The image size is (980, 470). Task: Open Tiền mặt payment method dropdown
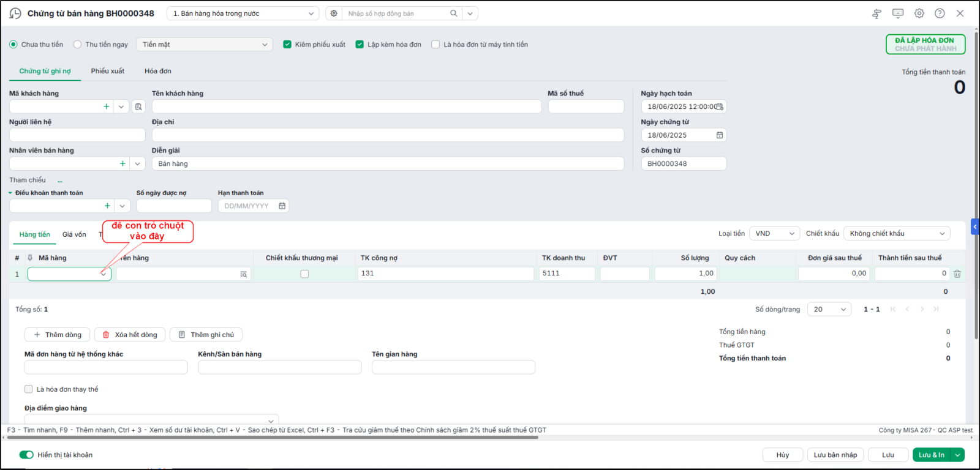point(205,45)
